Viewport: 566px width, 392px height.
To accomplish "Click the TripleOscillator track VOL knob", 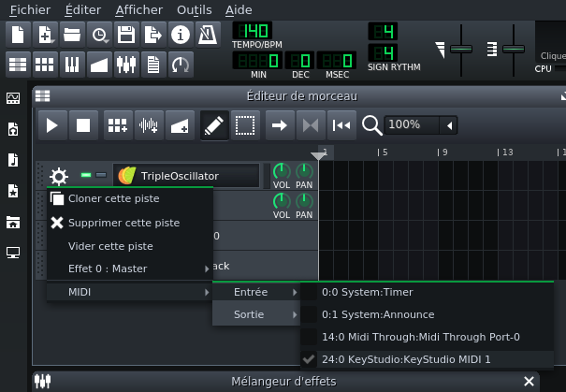I will pos(282,171).
